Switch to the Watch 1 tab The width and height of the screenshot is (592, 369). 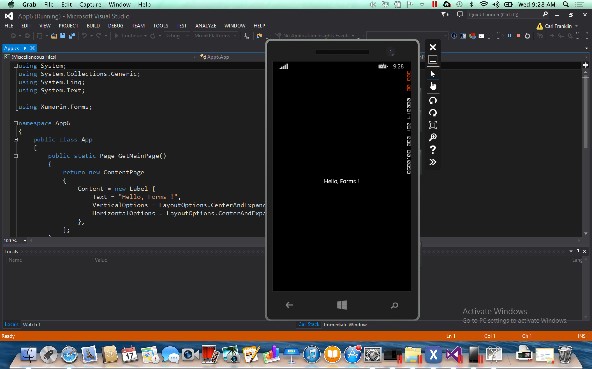coord(31,324)
